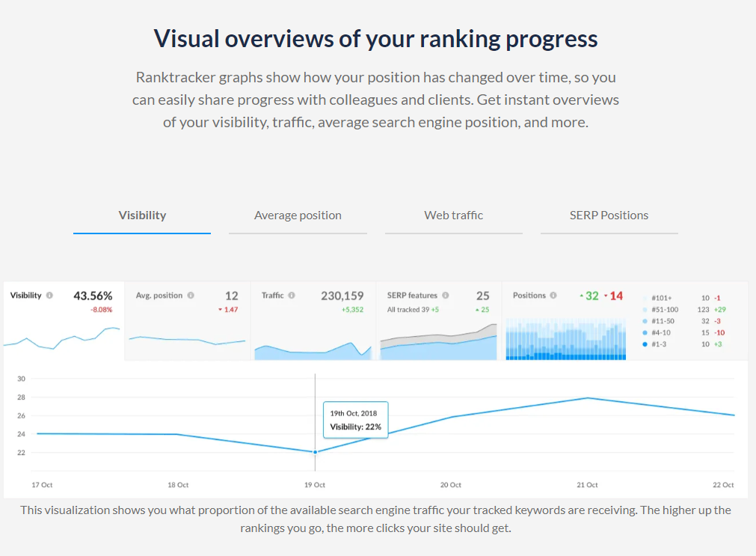The height and width of the screenshot is (556, 756).
Task: Click the info icon beside Avg. position
Action: [x=191, y=296]
